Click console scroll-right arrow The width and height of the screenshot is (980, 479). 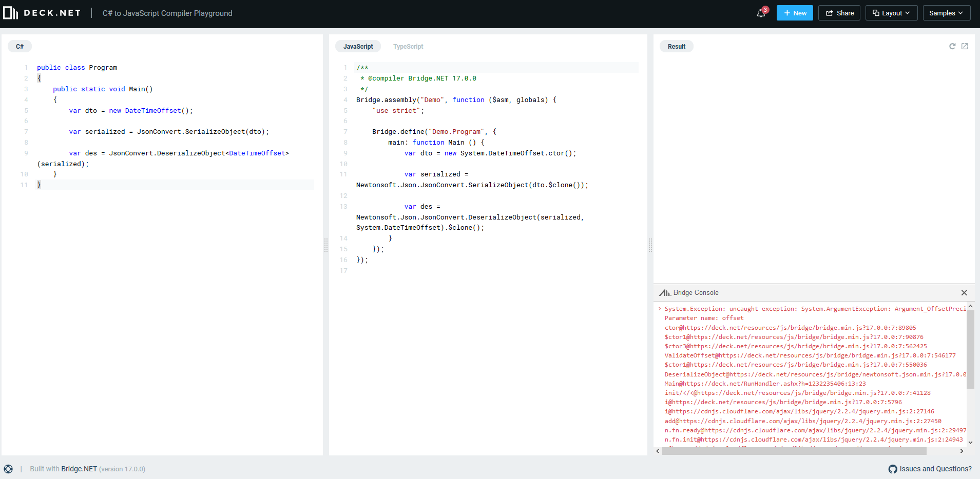tap(962, 451)
